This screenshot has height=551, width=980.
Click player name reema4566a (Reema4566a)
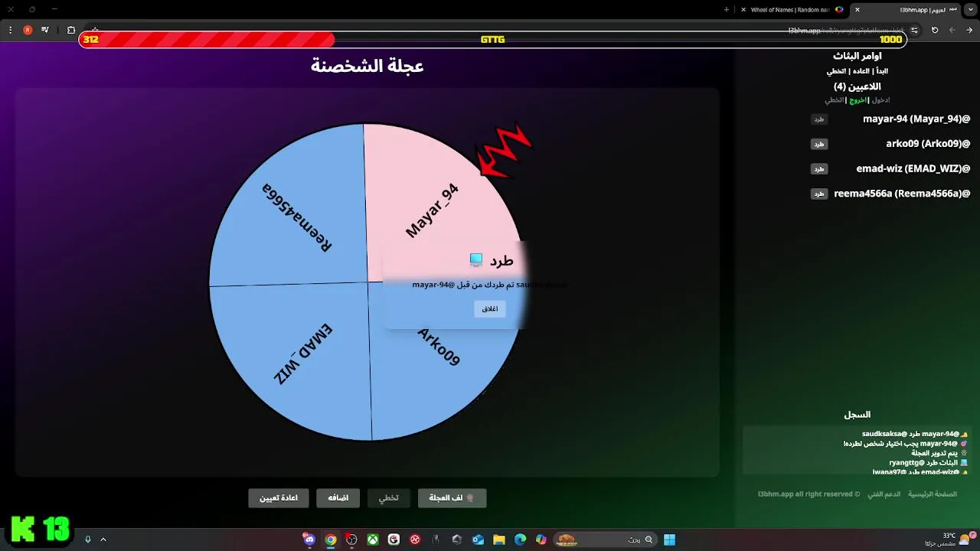click(x=902, y=194)
